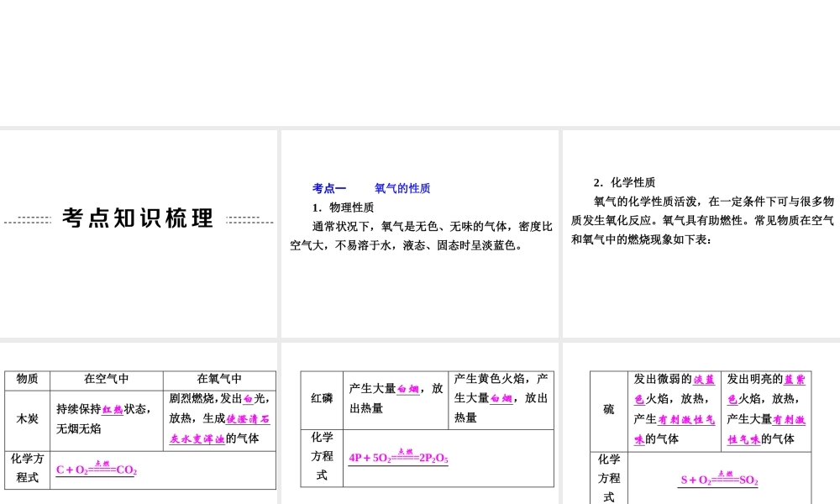This screenshot has width=840, height=504.
Task: Select the blue title 考点一
Action: 329,188
